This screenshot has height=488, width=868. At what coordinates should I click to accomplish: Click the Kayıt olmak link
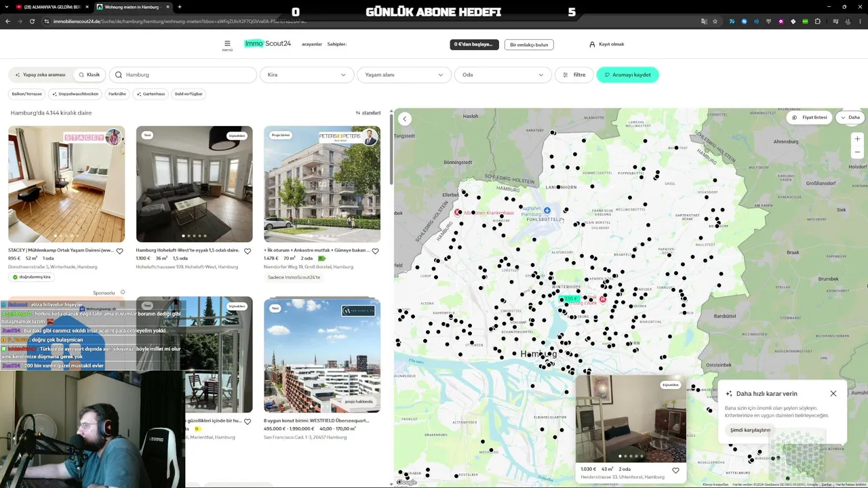[x=612, y=44]
